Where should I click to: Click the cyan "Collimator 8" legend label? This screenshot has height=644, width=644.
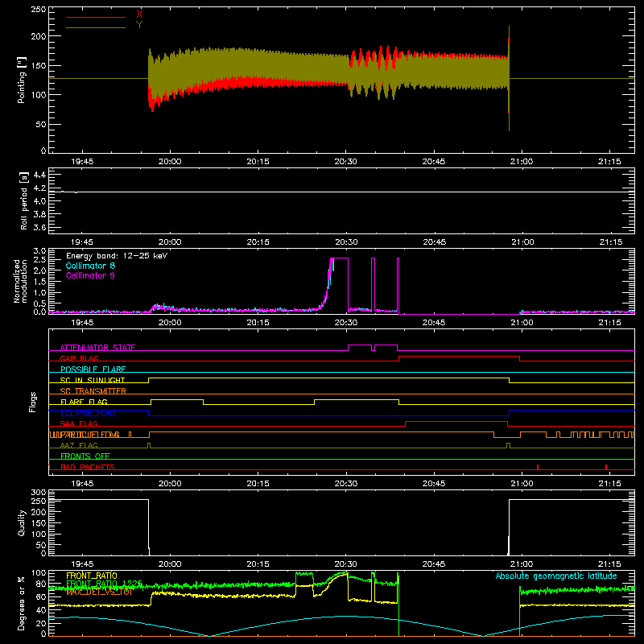point(90,266)
